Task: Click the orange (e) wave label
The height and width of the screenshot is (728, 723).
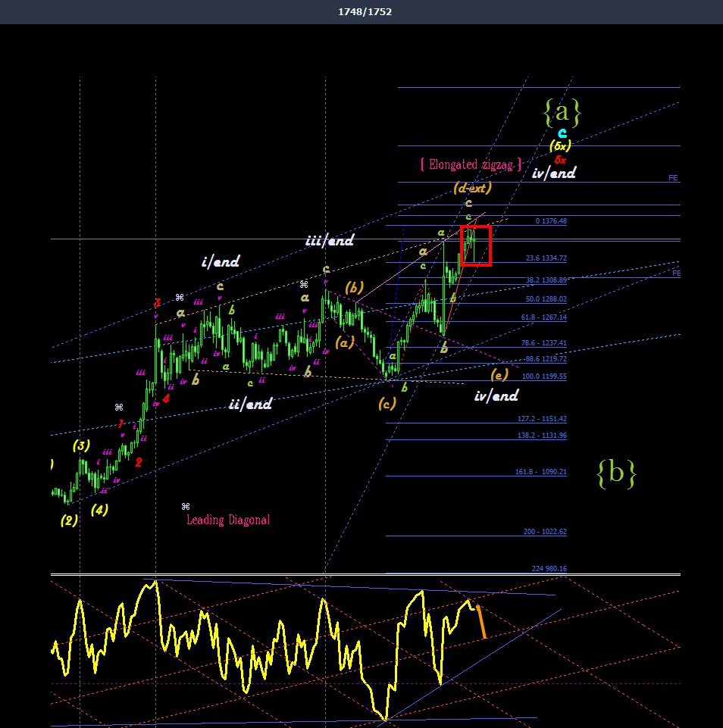Action: pos(499,375)
